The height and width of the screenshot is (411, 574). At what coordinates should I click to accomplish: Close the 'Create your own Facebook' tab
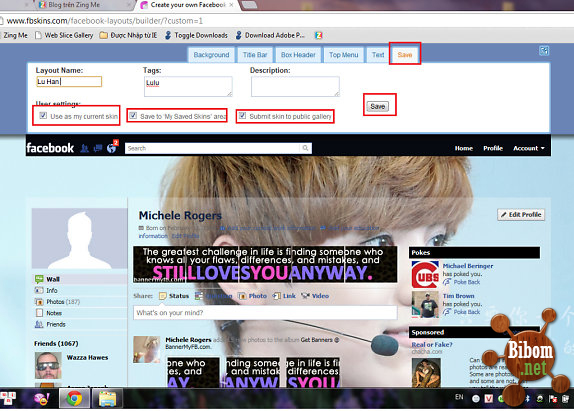pyautogui.click(x=231, y=5)
